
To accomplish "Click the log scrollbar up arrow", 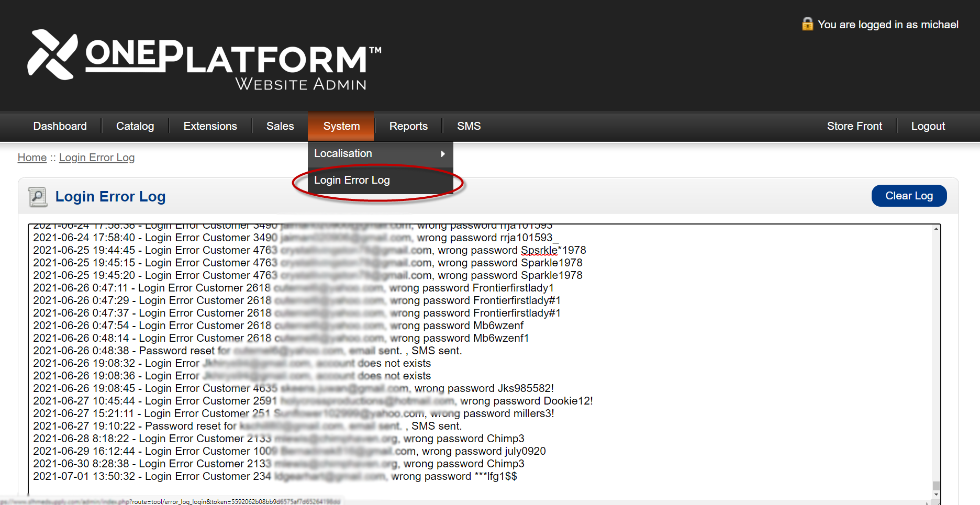I will point(936,229).
